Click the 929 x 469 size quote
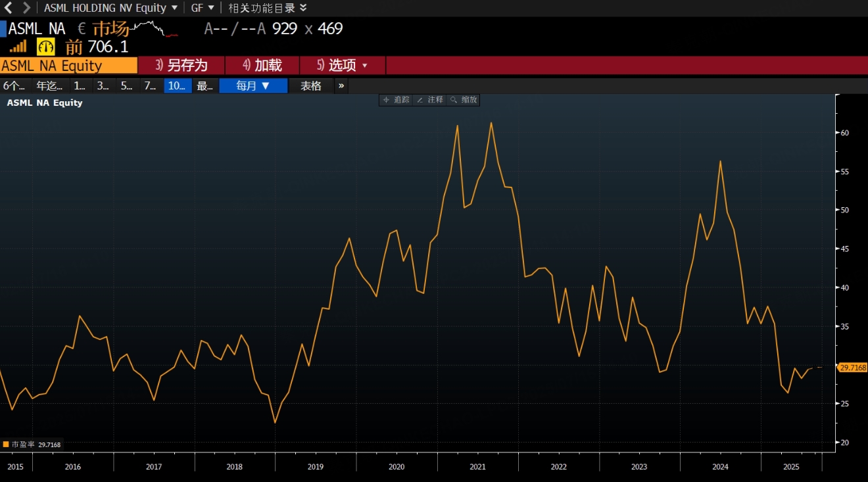Screen dimensions: 868x482 click(x=308, y=28)
